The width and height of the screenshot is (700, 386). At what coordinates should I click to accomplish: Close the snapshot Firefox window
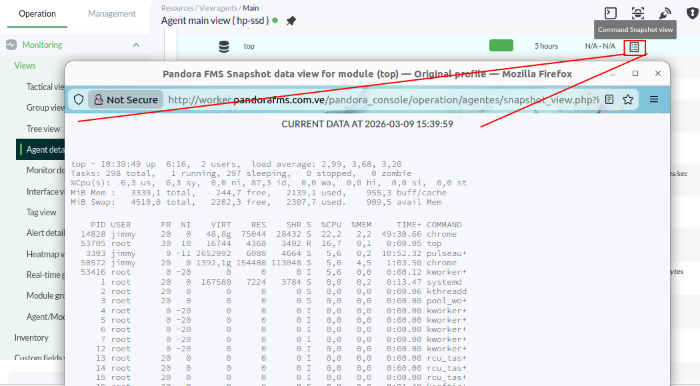pos(658,74)
